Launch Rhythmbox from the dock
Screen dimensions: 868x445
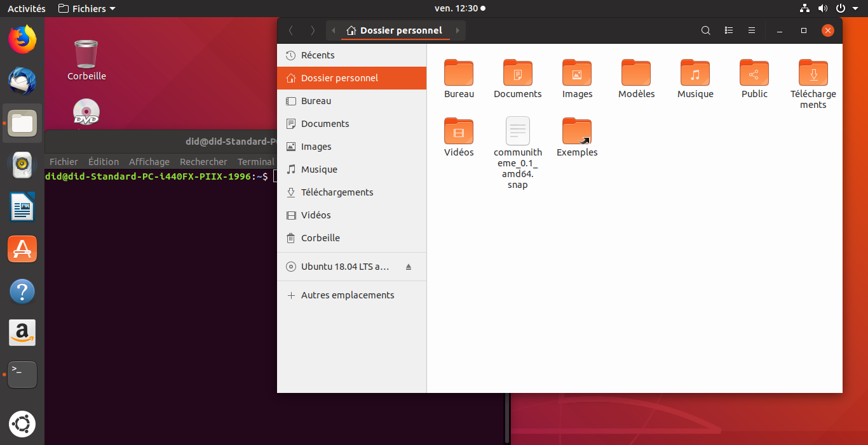[22, 165]
